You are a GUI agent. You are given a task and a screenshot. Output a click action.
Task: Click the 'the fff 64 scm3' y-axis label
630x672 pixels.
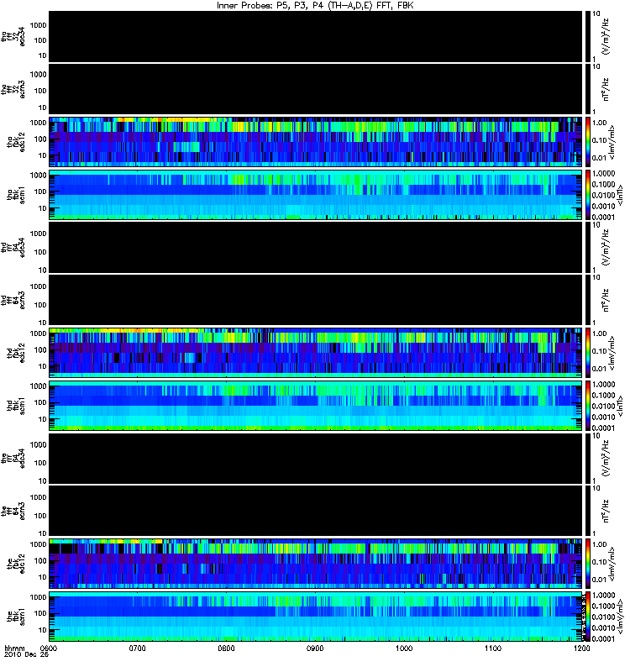pyautogui.click(x=13, y=511)
